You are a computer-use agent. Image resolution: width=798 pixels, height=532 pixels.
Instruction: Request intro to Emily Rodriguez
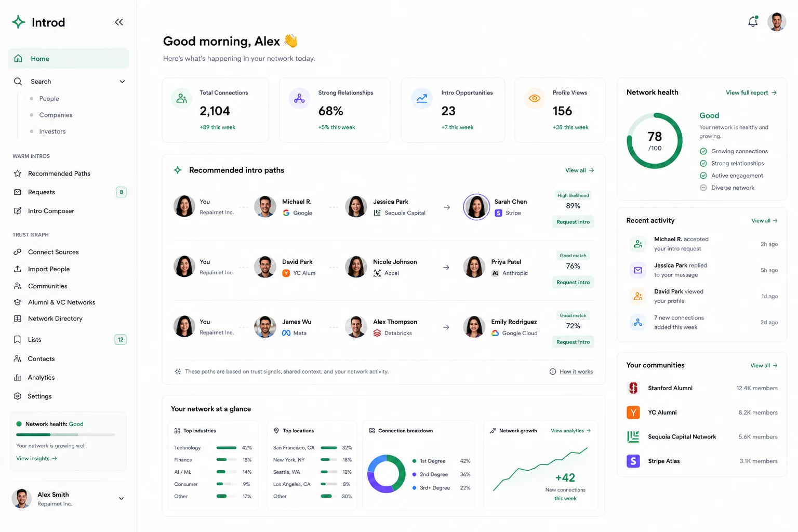pyautogui.click(x=573, y=342)
